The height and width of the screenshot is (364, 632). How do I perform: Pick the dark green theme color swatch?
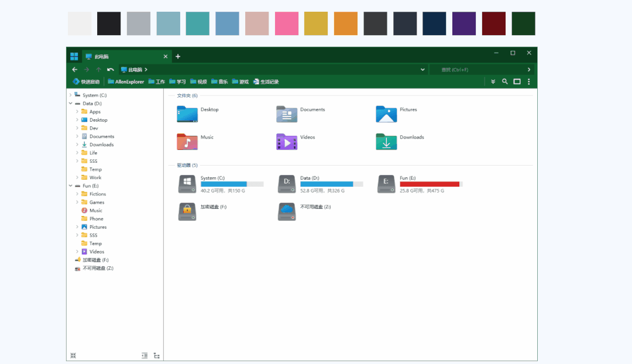tap(524, 23)
